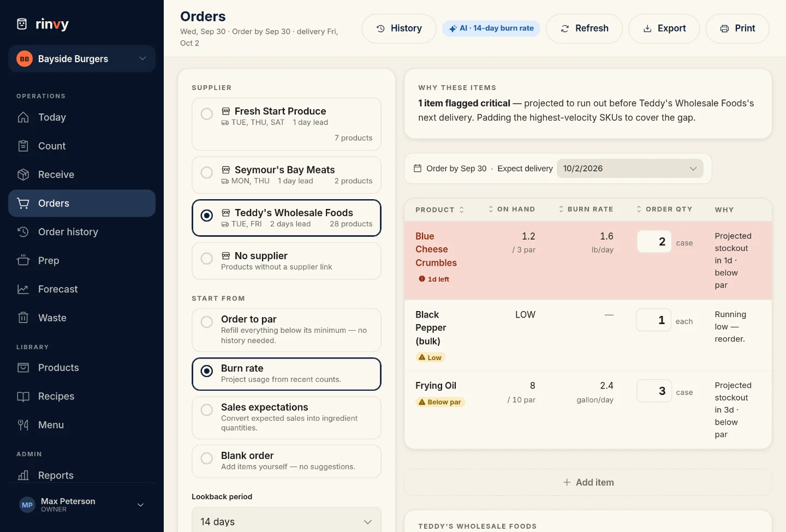Click the Count clipboard icon
This screenshot has width=786, height=532.
[x=23, y=146]
